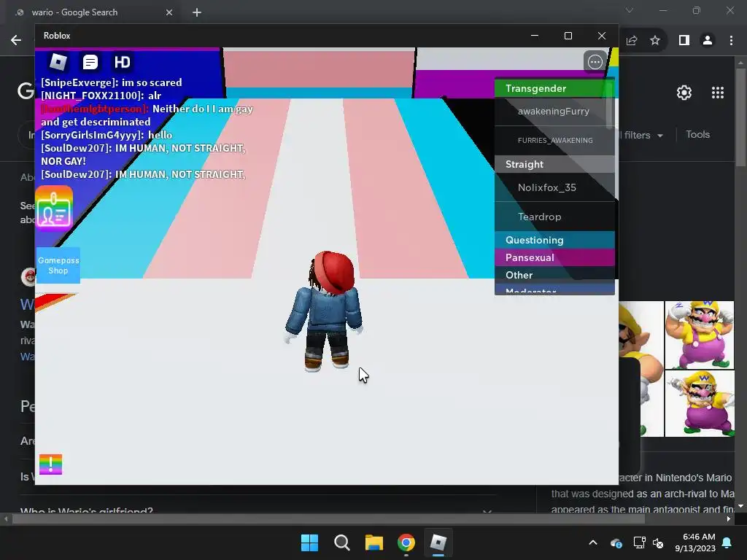Image resolution: width=747 pixels, height=560 pixels.
Task: Click the player's avatar character
Action: (325, 311)
